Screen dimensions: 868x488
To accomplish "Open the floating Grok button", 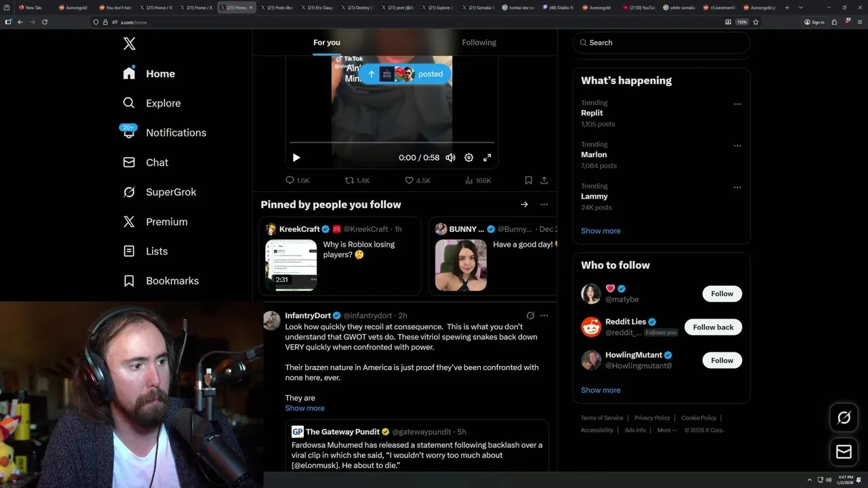I will [844, 418].
